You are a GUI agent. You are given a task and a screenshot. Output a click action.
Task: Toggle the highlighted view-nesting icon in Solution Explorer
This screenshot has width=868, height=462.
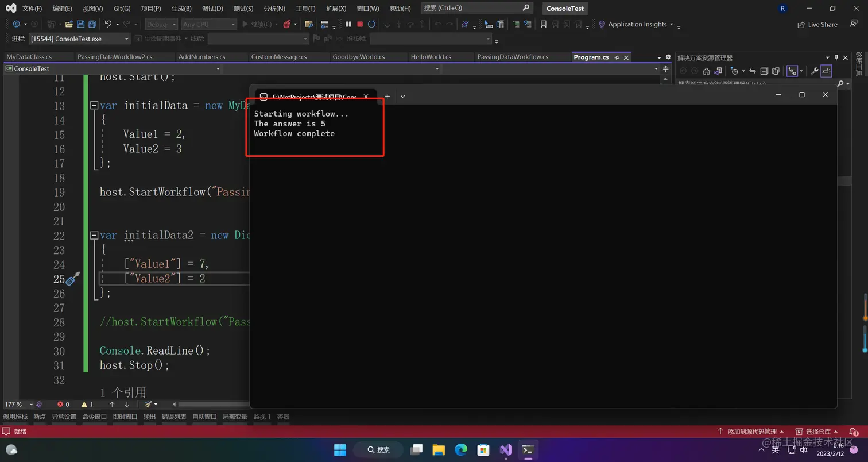792,71
